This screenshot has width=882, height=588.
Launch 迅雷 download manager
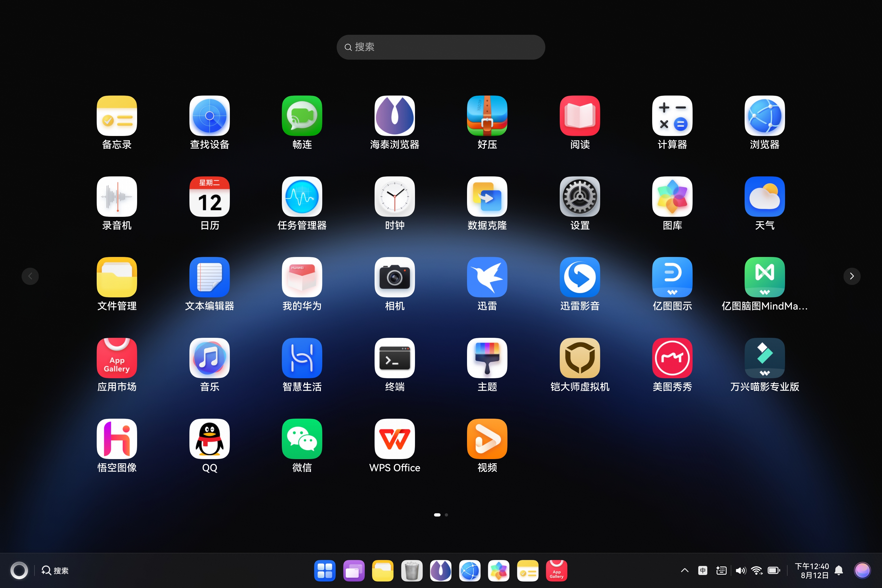(487, 277)
